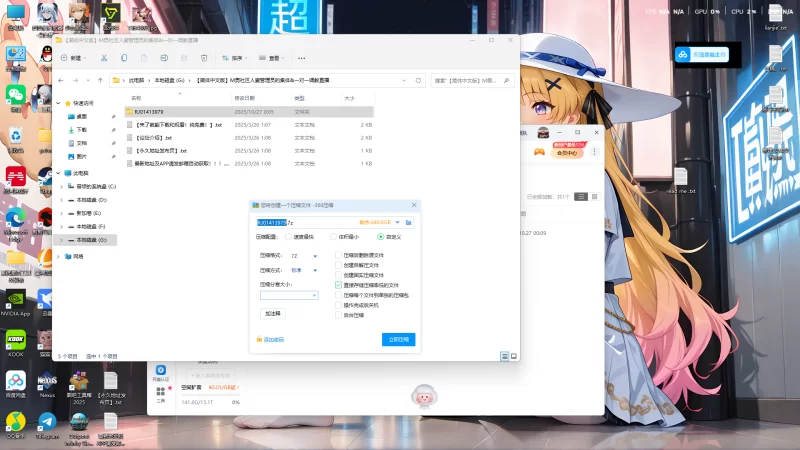Expand the 本地磁盘 (D:) tree node
Viewport: 800px width, 450px height.
(x=62, y=200)
